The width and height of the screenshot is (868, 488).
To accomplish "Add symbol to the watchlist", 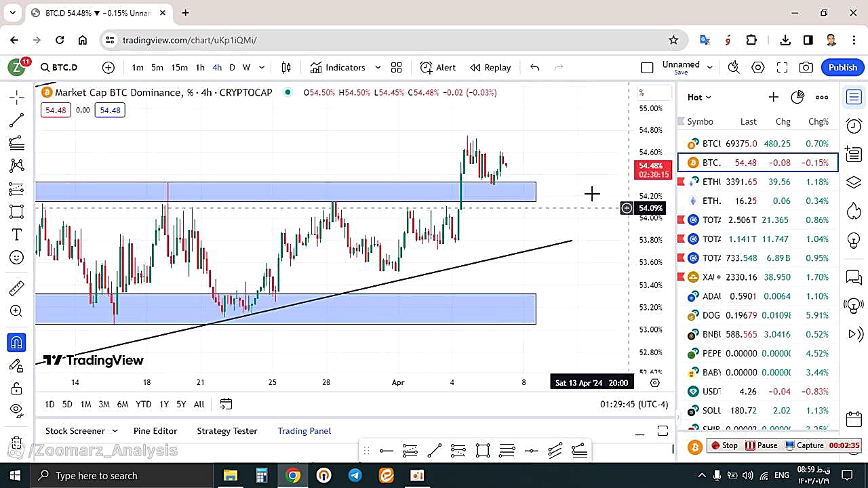I will 773,97.
